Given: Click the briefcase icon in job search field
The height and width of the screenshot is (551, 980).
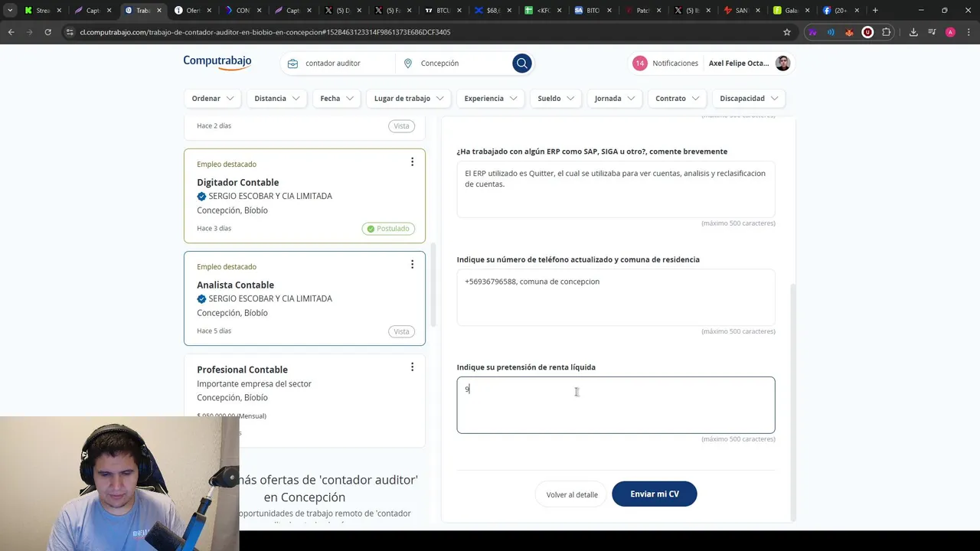Looking at the screenshot, I should pos(292,64).
